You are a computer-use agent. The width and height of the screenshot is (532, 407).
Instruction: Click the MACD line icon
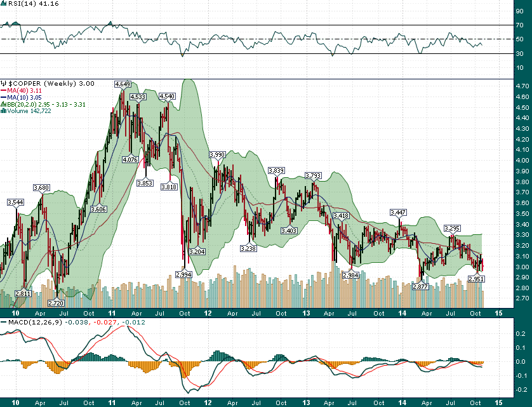[4, 323]
